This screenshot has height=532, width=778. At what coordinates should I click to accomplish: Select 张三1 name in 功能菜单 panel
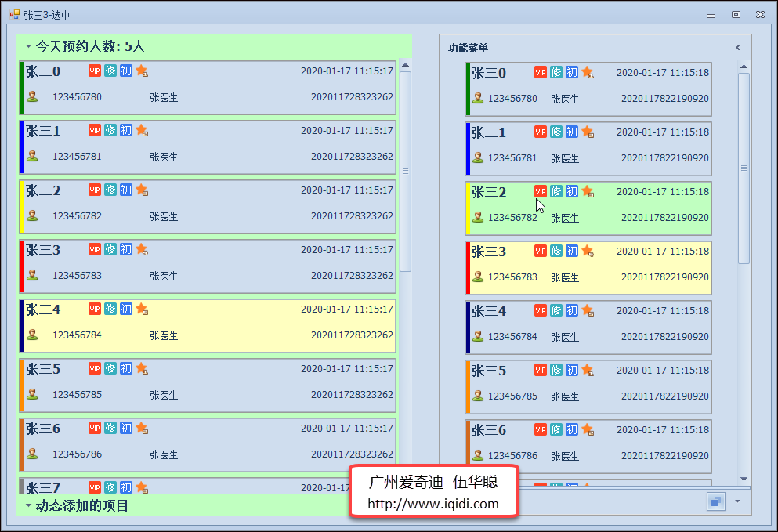click(489, 132)
